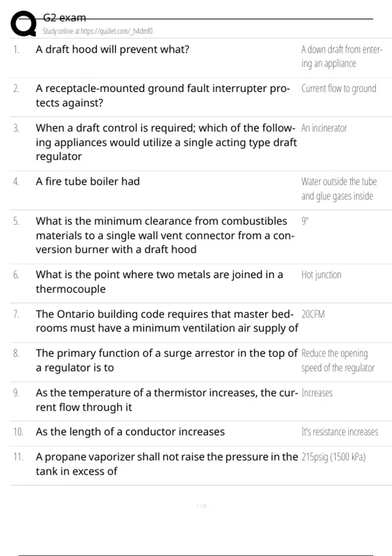392x556 pixels.
Task: Click the answer 'Hot junction'
Action: point(321,275)
